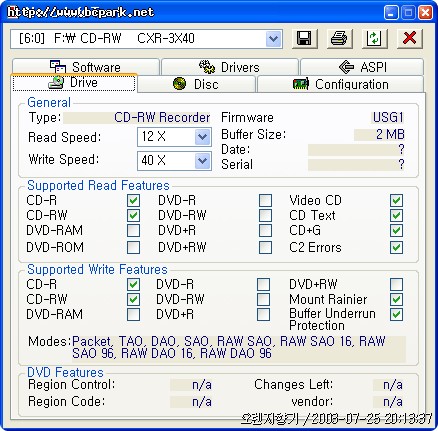Screen dimensions: 438x431
Task: Toggle CD+G checkbox
Action: coord(397,231)
